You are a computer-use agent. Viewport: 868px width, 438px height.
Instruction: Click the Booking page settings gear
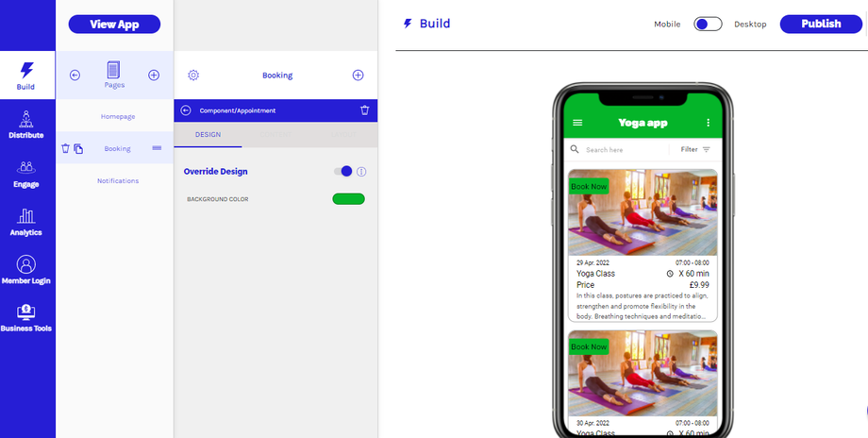point(193,76)
